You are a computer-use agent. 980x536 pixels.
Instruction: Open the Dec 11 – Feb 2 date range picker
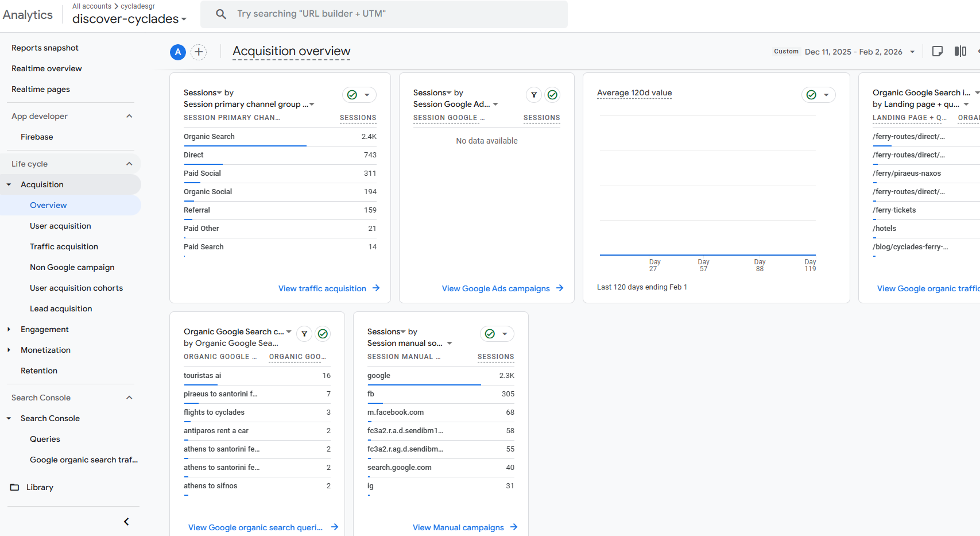(x=855, y=51)
